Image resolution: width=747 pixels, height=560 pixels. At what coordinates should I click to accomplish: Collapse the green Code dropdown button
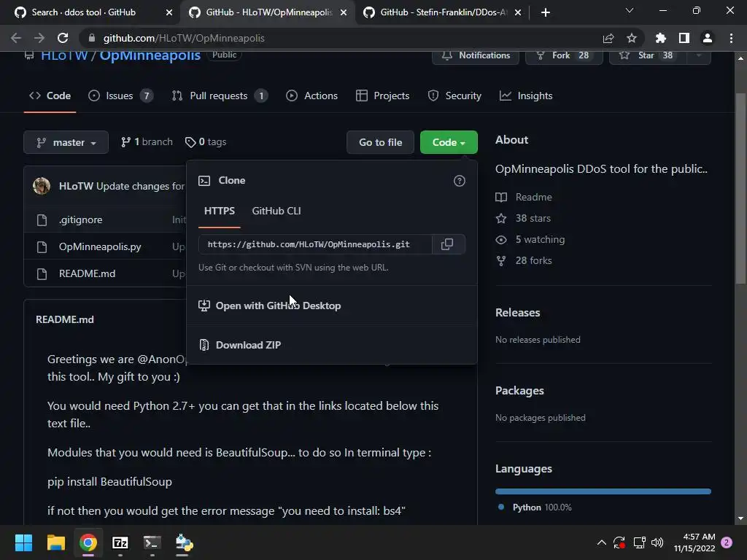click(449, 142)
